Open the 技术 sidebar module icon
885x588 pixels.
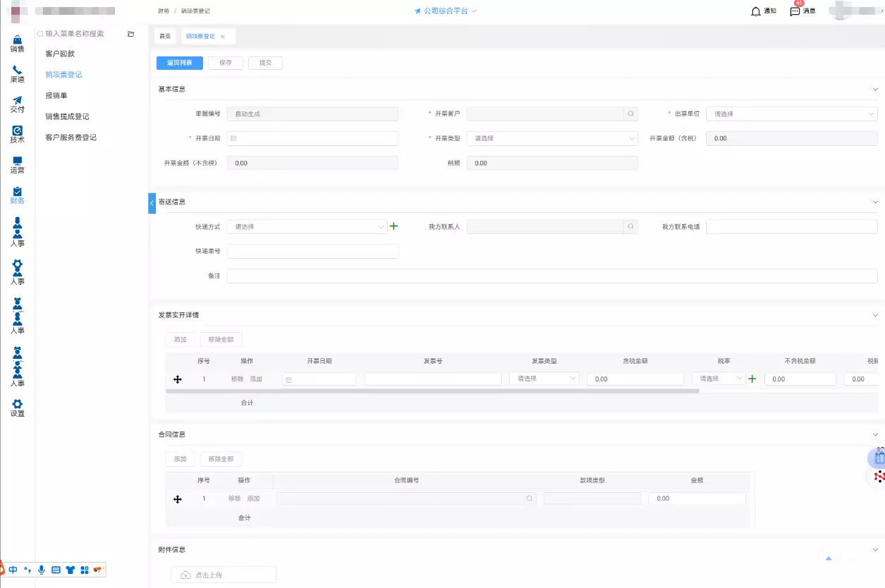17,134
